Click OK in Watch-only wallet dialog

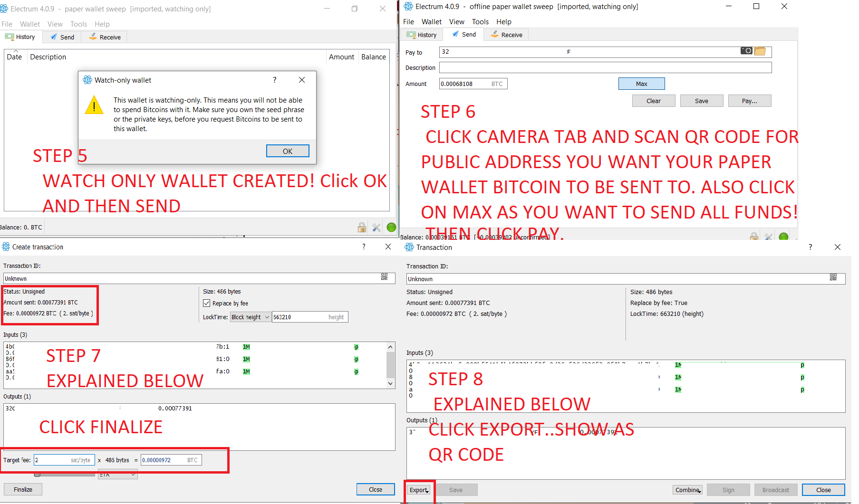[x=288, y=151]
